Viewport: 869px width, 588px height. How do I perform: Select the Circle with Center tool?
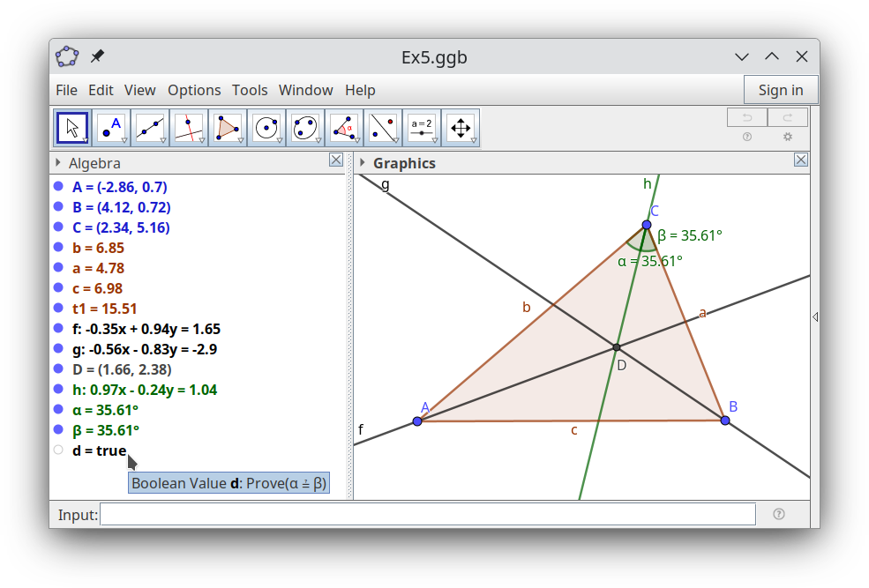pos(266,128)
